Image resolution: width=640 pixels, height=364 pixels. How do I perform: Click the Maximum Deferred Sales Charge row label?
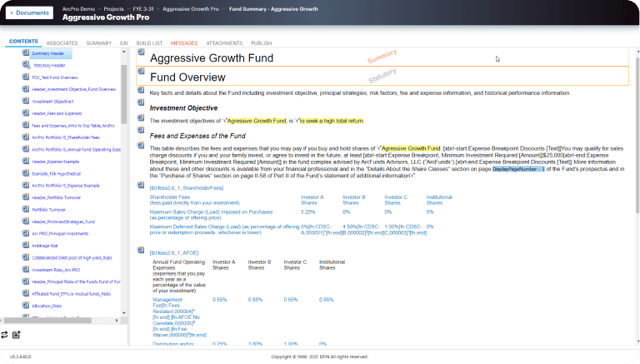(x=224, y=229)
